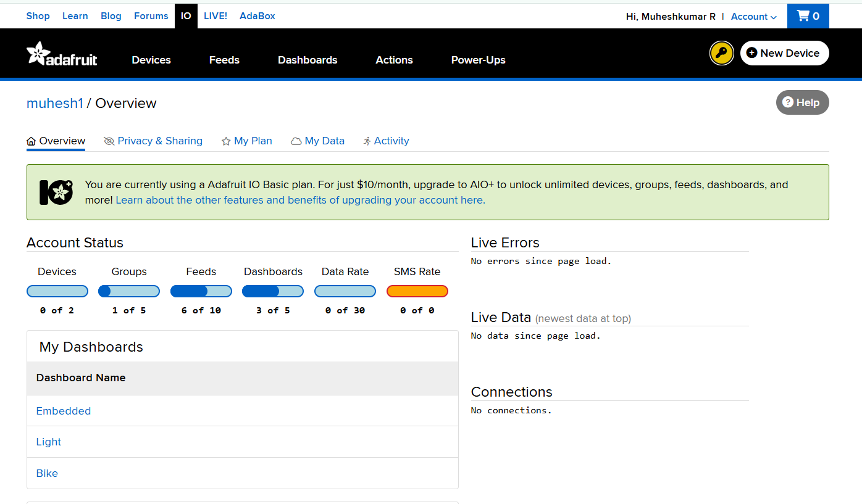Click the Devices usage progress bar
862x504 pixels.
click(x=57, y=291)
